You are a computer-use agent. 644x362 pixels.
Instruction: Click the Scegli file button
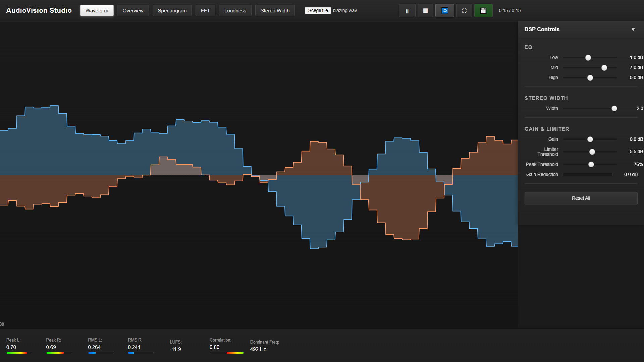tap(318, 11)
